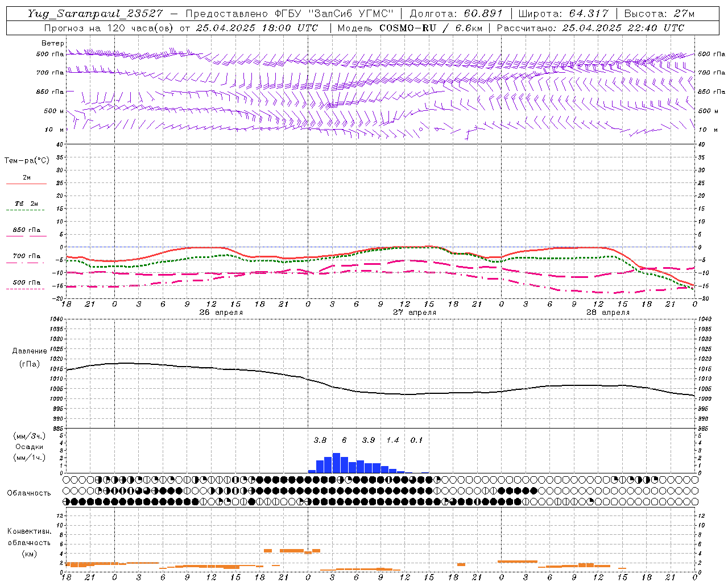This screenshot has width=728, height=582.
Task: Click the longitude value Долгота: 60.891
Action: point(456,14)
